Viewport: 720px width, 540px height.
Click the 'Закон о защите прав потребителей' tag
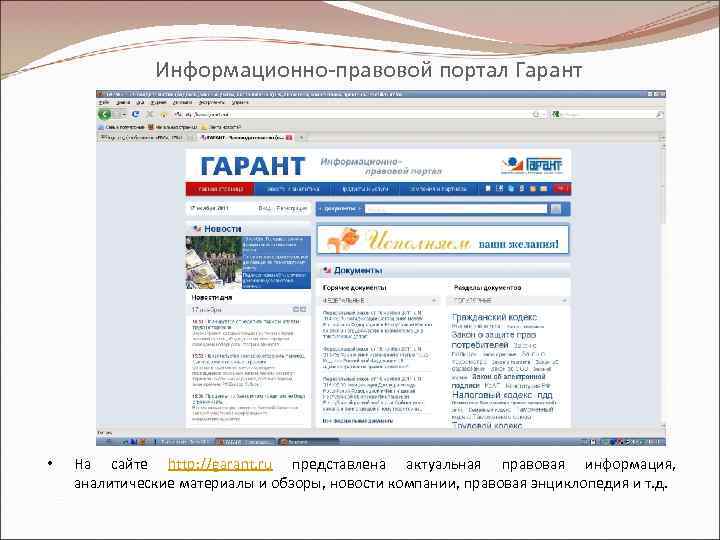coord(494,339)
